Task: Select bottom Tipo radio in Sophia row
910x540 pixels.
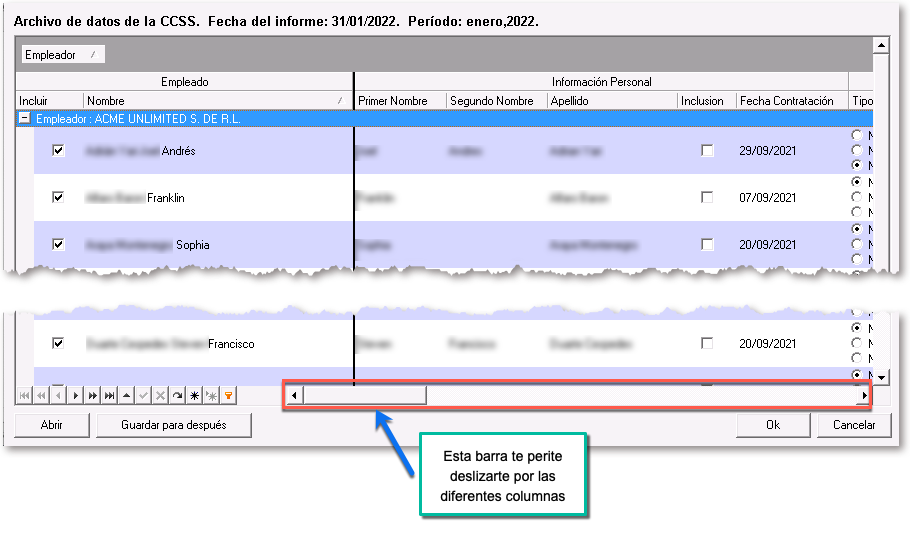Action: point(857,259)
